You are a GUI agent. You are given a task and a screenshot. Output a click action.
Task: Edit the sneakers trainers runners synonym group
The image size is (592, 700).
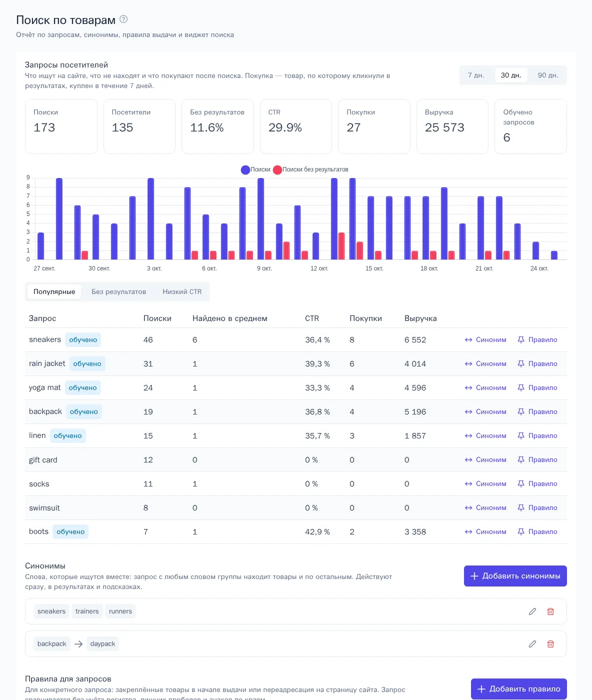[532, 611]
